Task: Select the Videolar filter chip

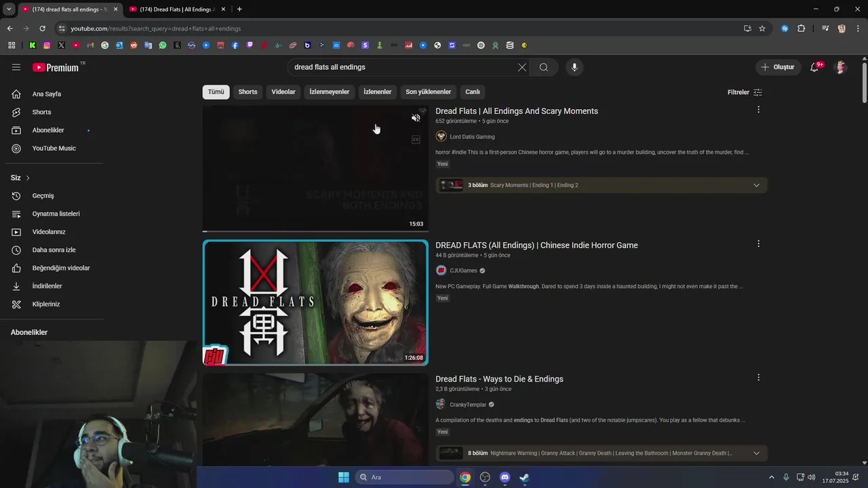Action: pyautogui.click(x=283, y=92)
